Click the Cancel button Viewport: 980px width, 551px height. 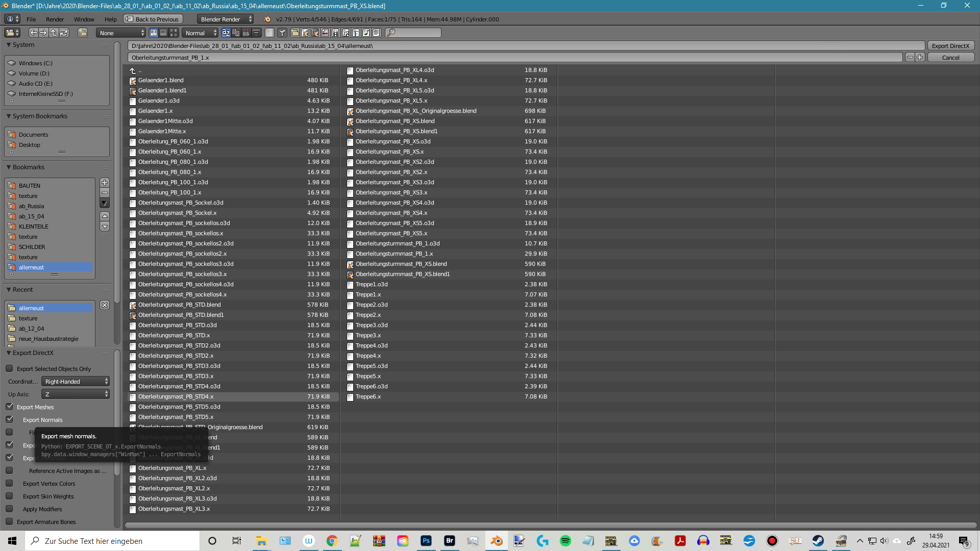950,58
